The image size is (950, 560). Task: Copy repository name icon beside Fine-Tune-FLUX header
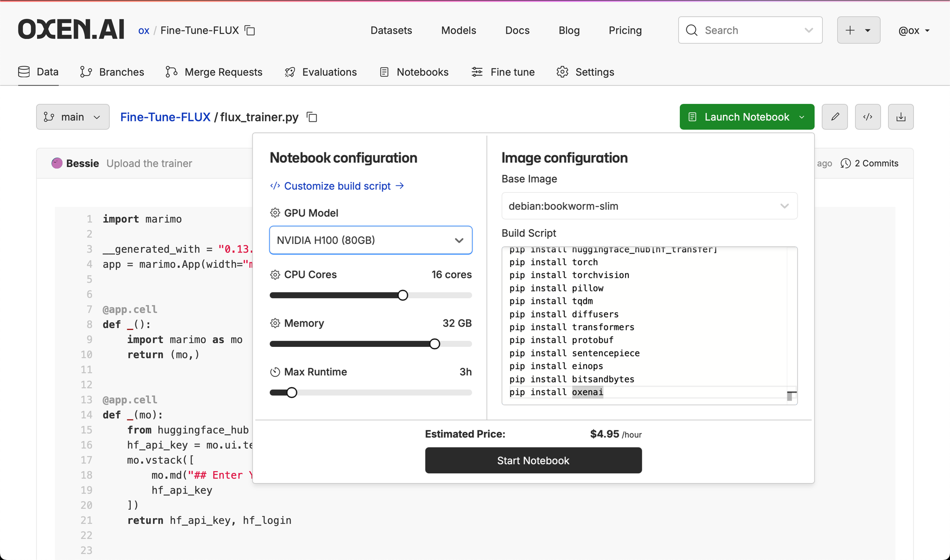click(x=250, y=30)
